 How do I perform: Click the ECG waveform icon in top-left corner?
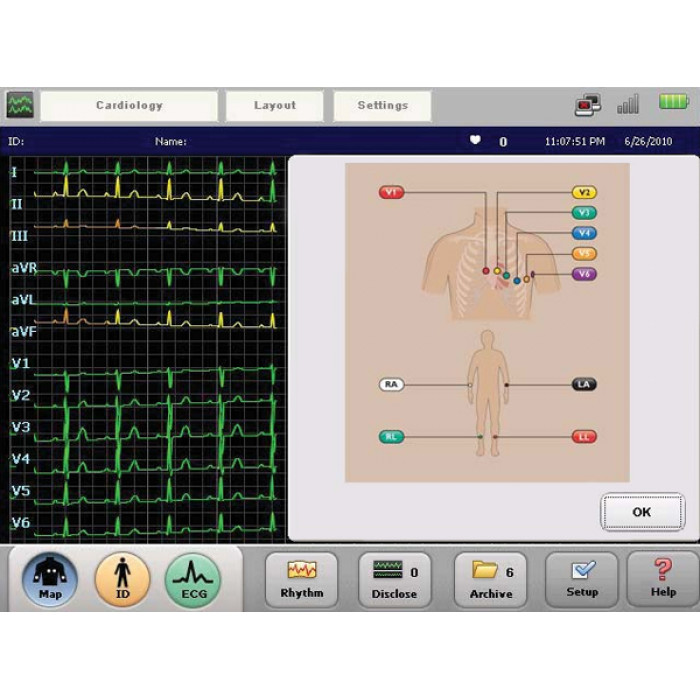click(x=19, y=105)
